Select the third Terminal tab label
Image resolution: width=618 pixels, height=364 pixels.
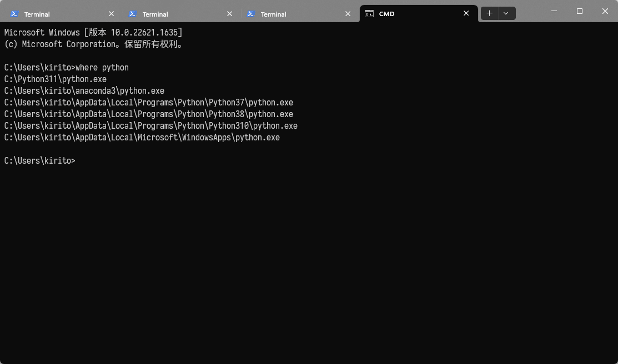[x=274, y=14]
